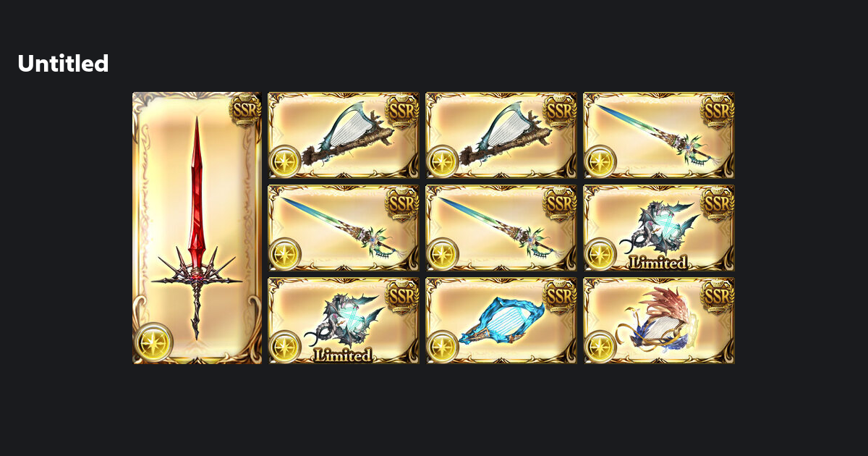Select the winged Limited weapon in the bottom row
This screenshot has height=456, width=868.
344,321
